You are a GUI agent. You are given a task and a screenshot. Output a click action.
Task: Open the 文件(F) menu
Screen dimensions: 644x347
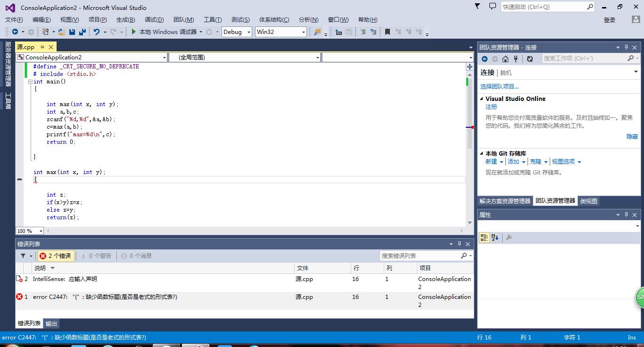tap(14, 20)
